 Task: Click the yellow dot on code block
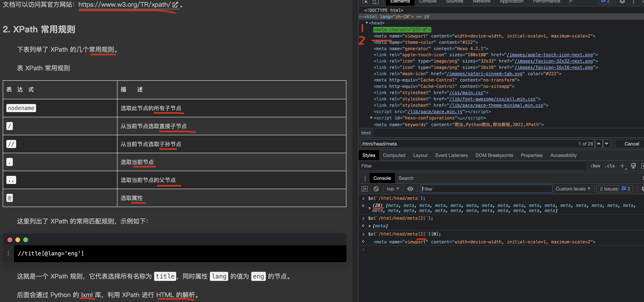pos(18,240)
